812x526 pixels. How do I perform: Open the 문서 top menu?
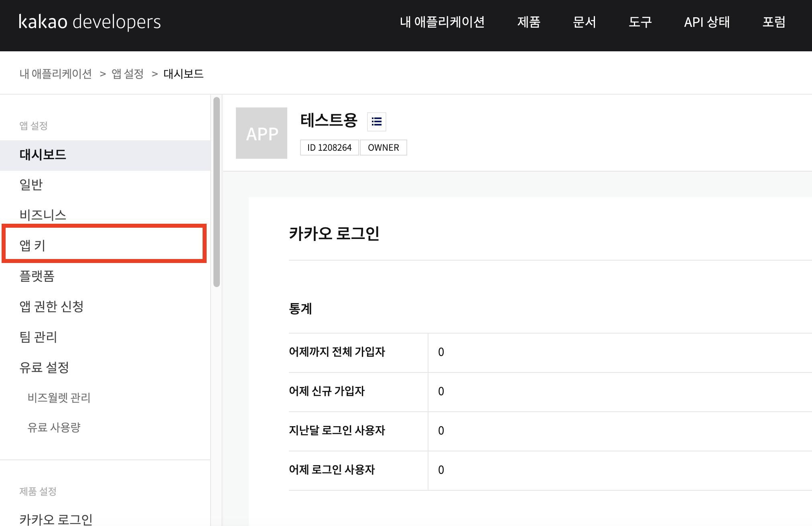584,22
